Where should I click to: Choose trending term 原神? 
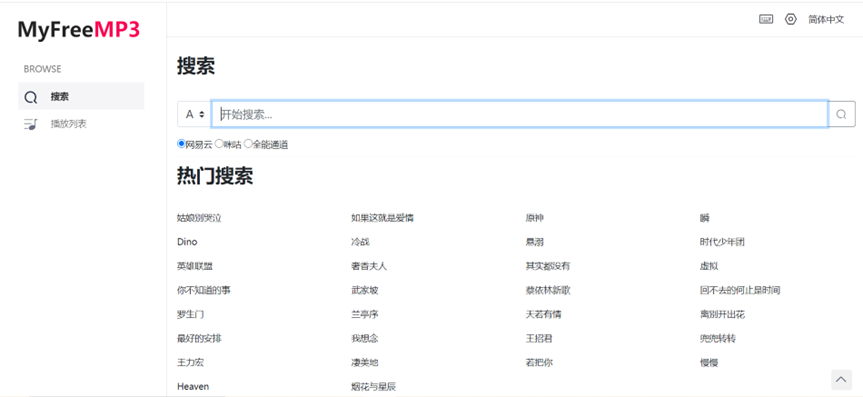coord(534,218)
